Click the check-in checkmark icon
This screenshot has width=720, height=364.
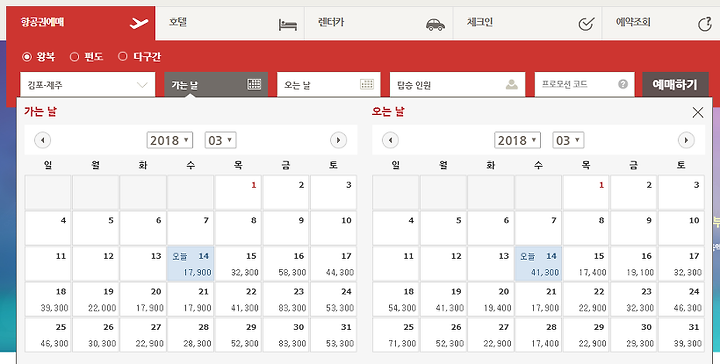coord(586,24)
